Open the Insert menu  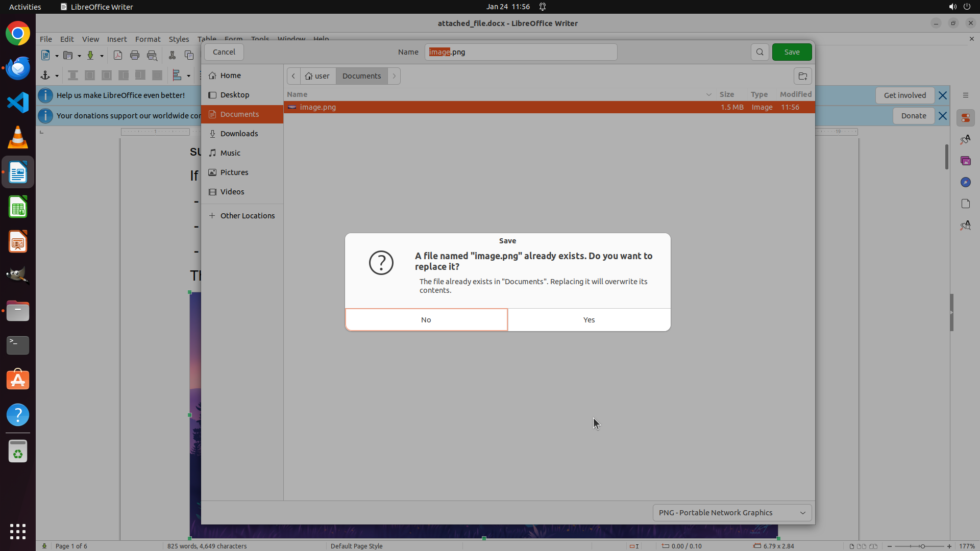pyautogui.click(x=117, y=39)
